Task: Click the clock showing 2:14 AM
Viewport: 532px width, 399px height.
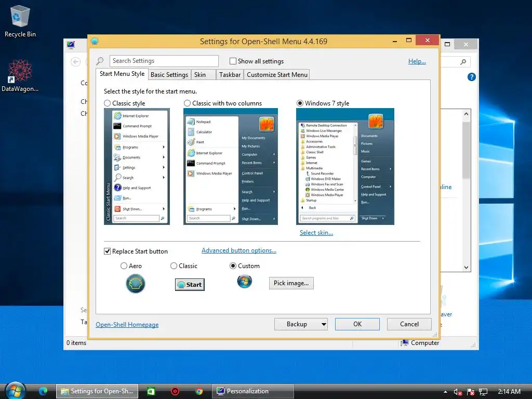Action: (x=509, y=392)
